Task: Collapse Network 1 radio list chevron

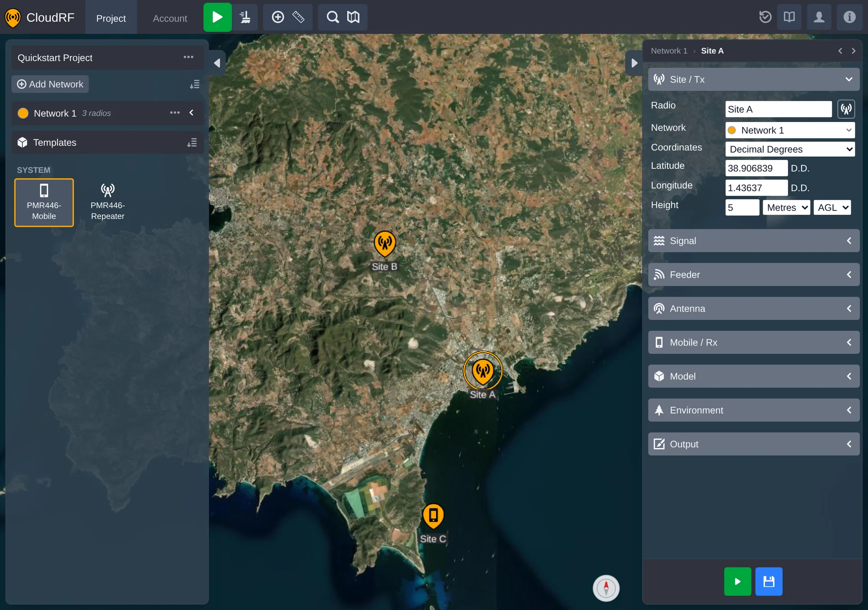Action: (192, 113)
